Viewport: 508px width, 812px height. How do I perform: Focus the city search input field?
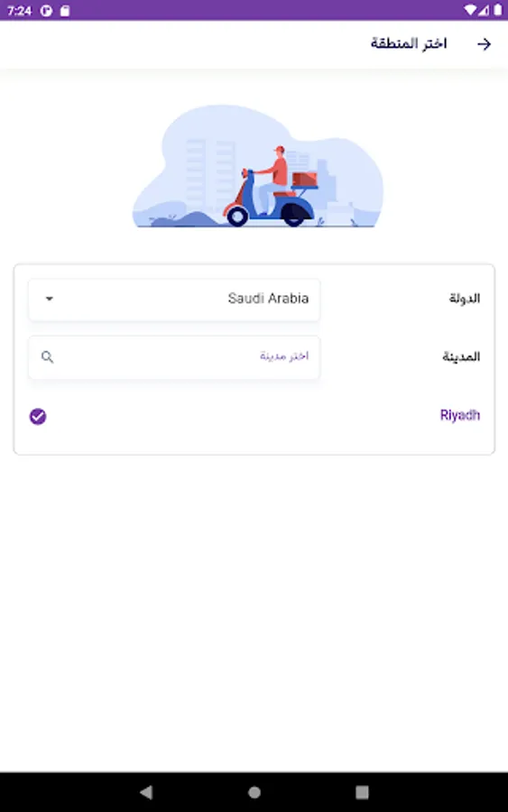tap(174, 357)
